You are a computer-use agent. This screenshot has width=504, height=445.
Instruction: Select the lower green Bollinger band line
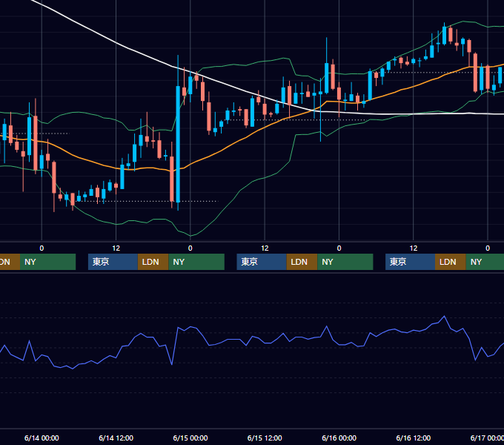(251, 183)
